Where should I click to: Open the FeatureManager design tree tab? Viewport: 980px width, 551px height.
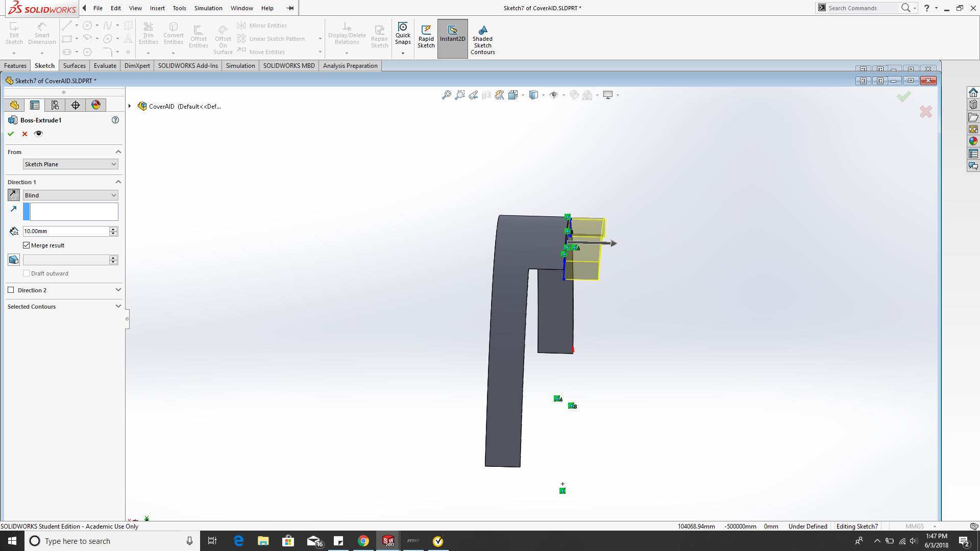pyautogui.click(x=14, y=105)
